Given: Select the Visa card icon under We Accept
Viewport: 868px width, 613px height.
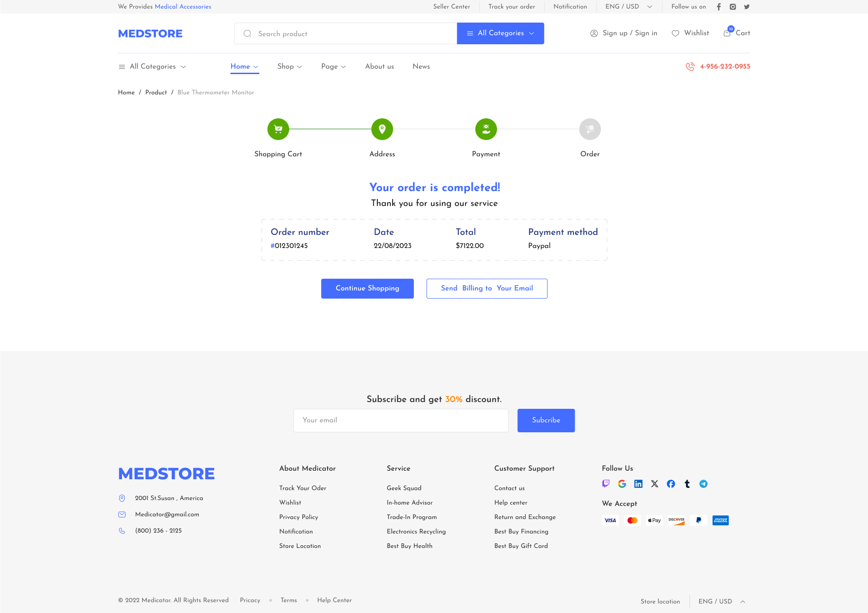Looking at the screenshot, I should 610,520.
